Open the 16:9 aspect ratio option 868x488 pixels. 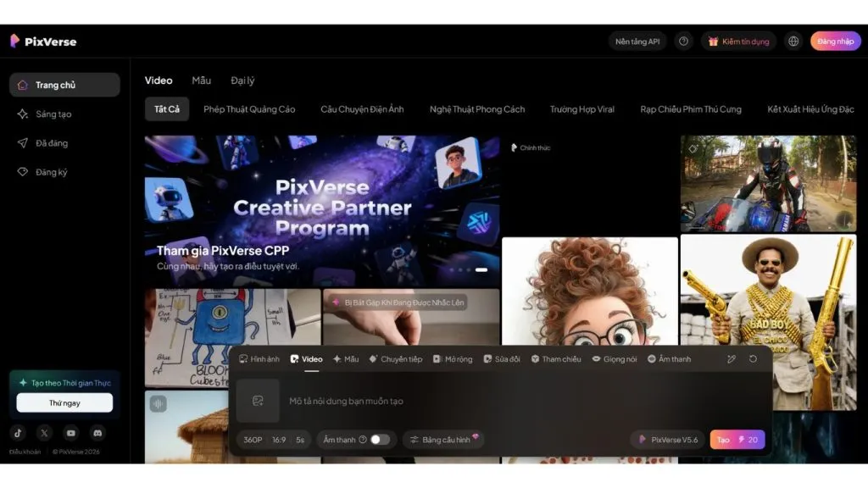279,441
